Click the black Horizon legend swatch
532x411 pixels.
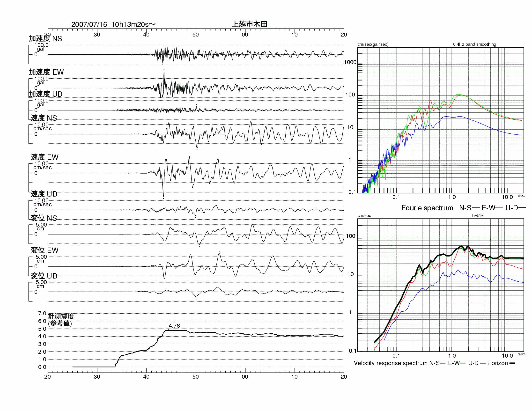[512, 363]
